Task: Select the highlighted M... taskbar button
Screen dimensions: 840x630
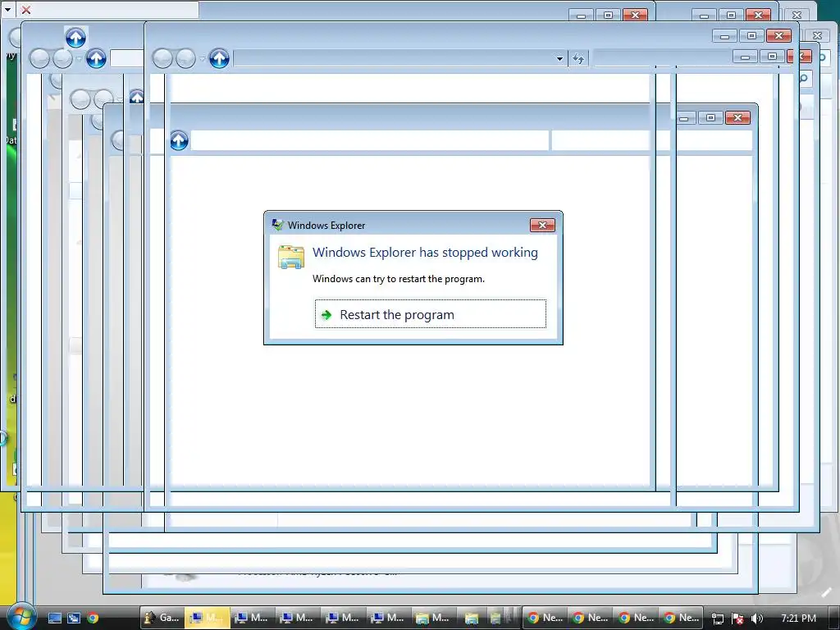Action: pos(208,618)
